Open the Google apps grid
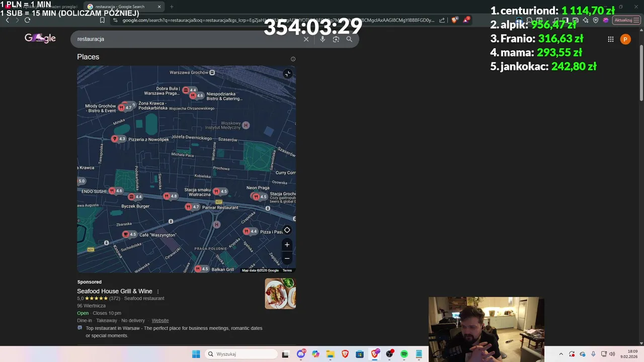The image size is (644, 362). click(610, 39)
